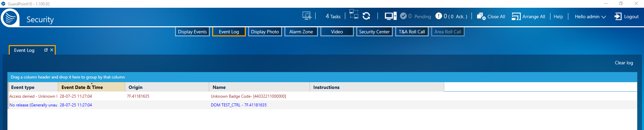Screen dimensions: 644x130
Task: Open the Display Photo menu button
Action: pyautogui.click(x=265, y=32)
